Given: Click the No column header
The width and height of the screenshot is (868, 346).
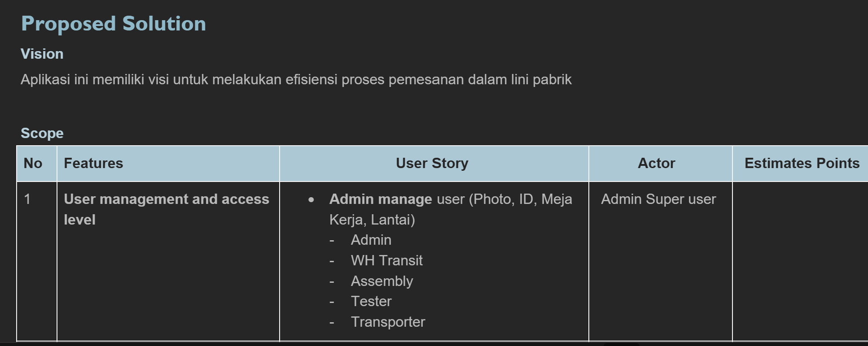Looking at the screenshot, I should [x=37, y=164].
